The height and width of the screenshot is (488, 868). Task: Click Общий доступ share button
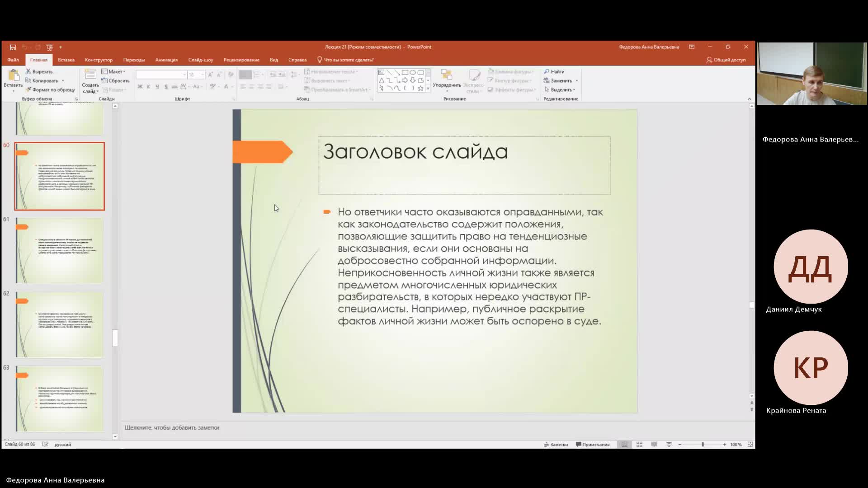coord(726,60)
